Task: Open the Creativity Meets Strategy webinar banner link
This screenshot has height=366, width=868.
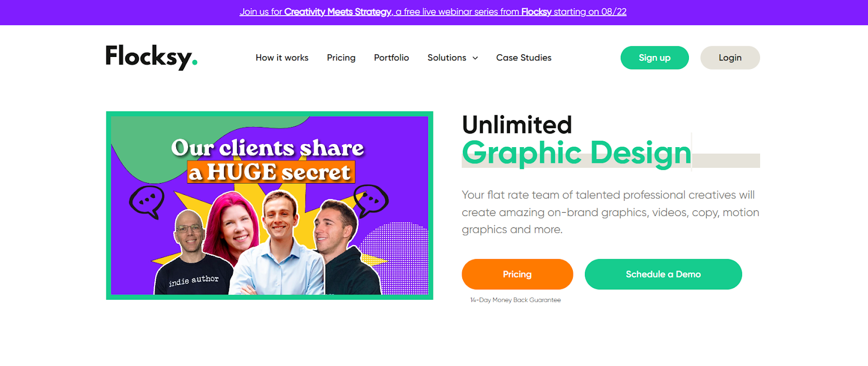Action: tap(433, 12)
